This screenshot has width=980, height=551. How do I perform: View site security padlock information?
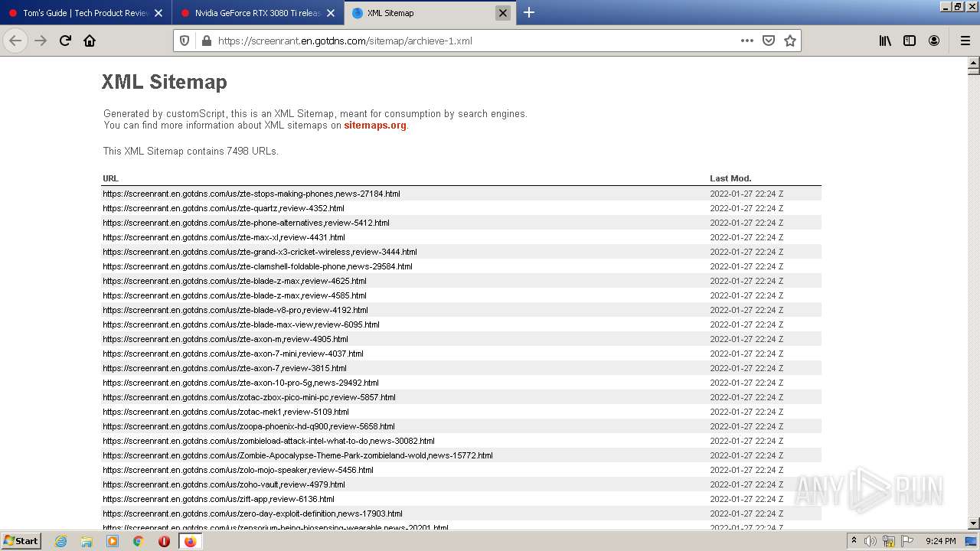coord(206,41)
